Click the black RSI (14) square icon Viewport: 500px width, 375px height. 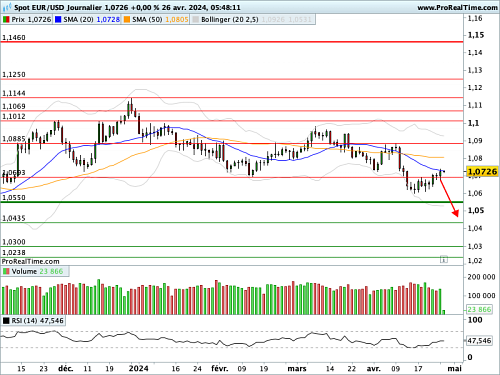tap(6, 321)
